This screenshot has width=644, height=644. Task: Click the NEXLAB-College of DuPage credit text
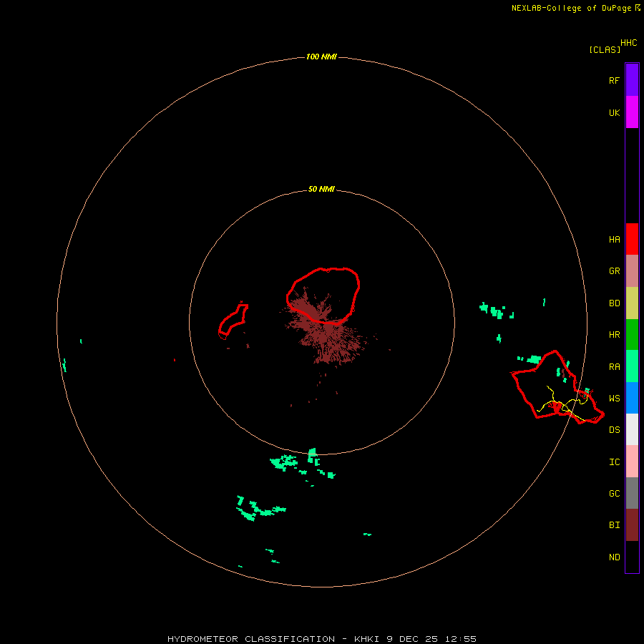[575, 8]
